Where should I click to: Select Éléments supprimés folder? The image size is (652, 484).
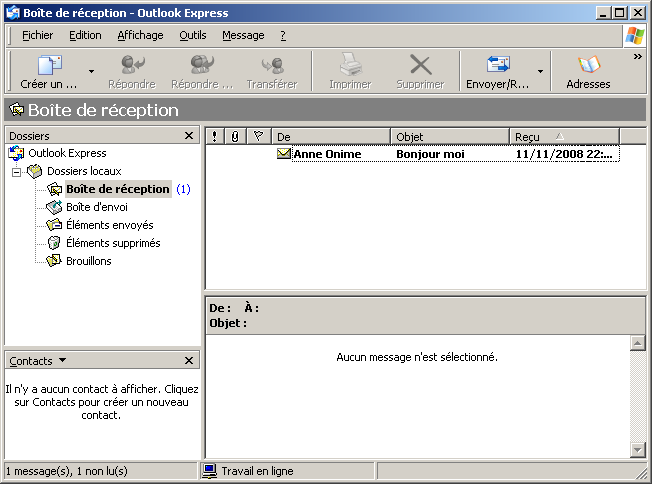pyautogui.click(x=113, y=243)
